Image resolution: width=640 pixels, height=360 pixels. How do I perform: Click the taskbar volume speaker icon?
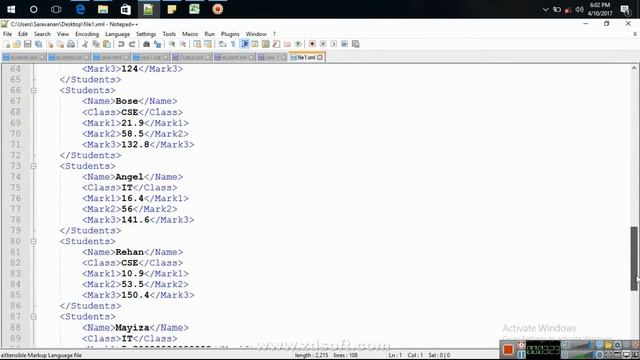(580, 9)
